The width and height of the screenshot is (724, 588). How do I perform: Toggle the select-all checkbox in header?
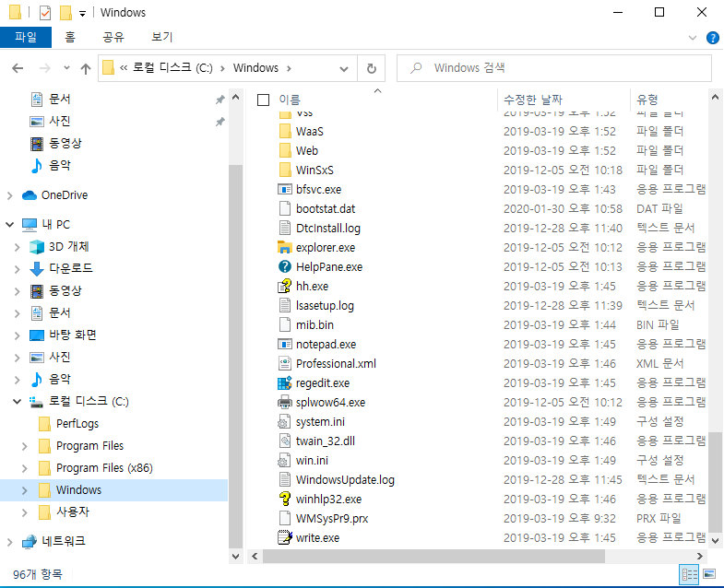coord(263,100)
